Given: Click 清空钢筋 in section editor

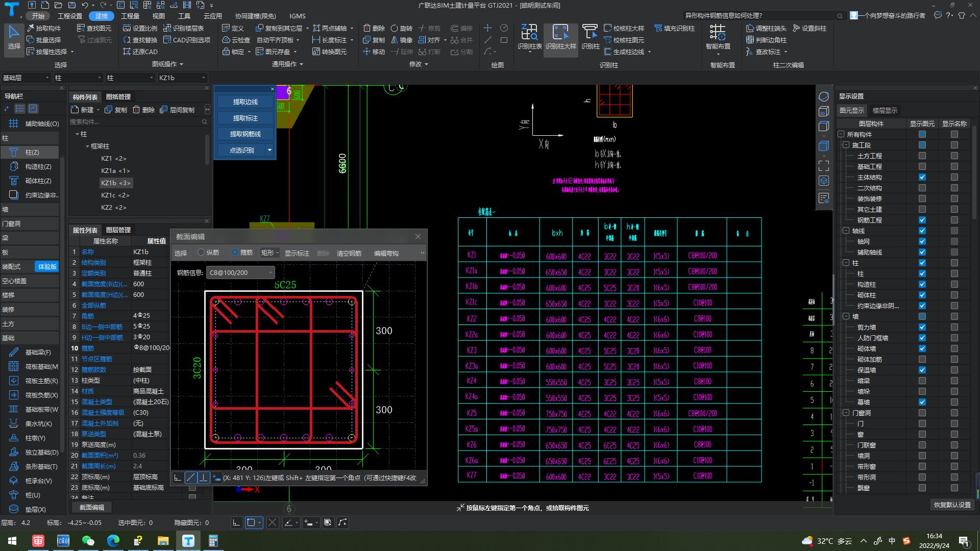Looking at the screenshot, I should [349, 253].
